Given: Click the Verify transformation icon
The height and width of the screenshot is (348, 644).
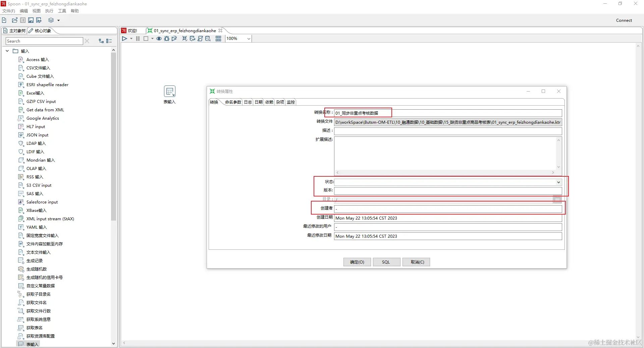Looking at the screenshot, I should point(184,39).
